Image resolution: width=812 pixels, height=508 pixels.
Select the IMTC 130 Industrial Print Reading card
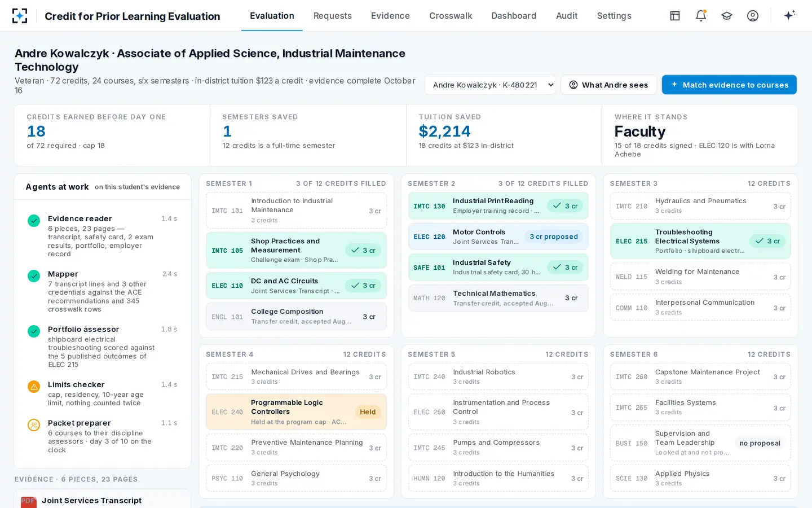click(498, 206)
